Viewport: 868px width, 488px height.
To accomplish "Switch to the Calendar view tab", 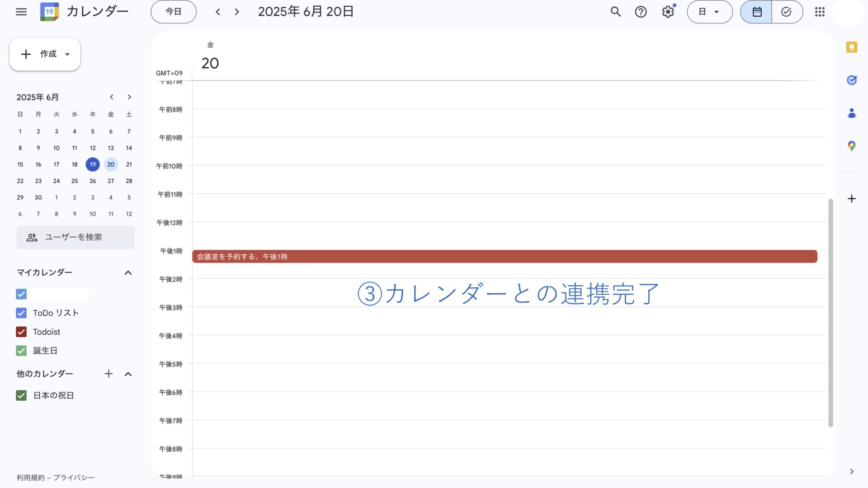I will (757, 12).
